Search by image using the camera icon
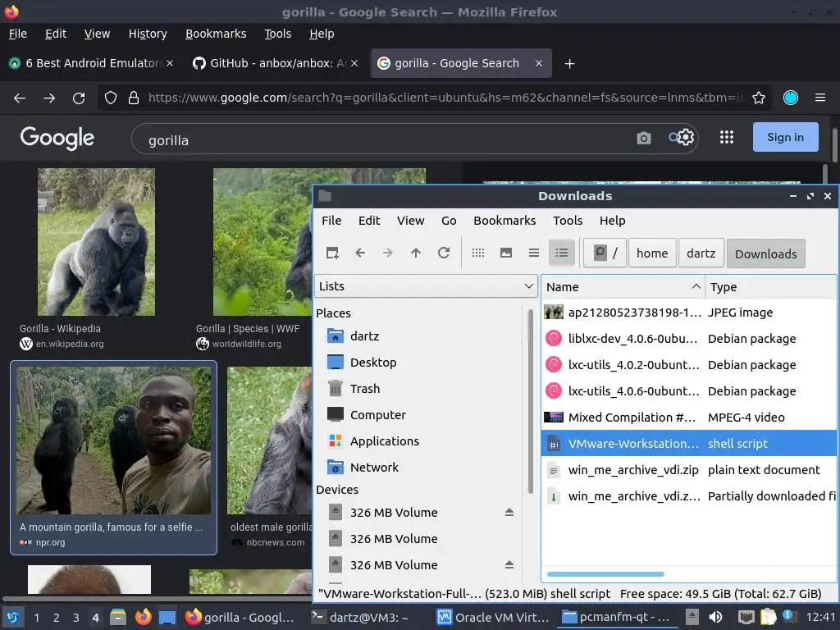840x630 pixels. click(x=643, y=138)
